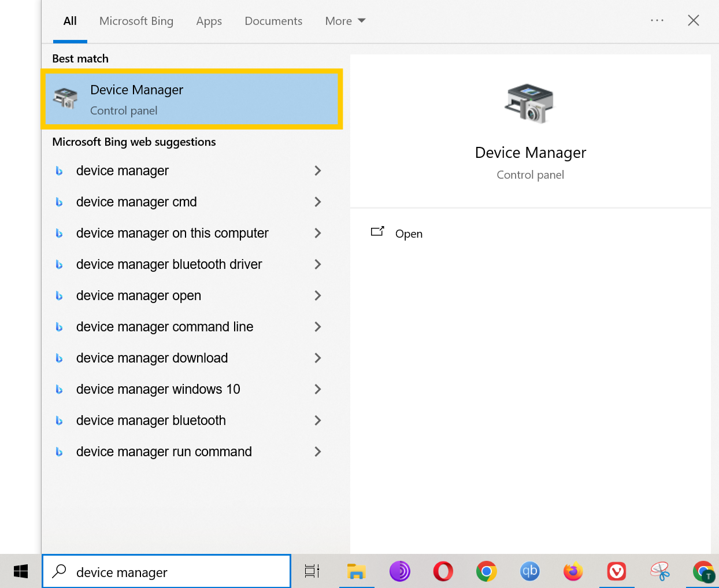
Task: Click Open action in preview pane
Action: click(409, 234)
